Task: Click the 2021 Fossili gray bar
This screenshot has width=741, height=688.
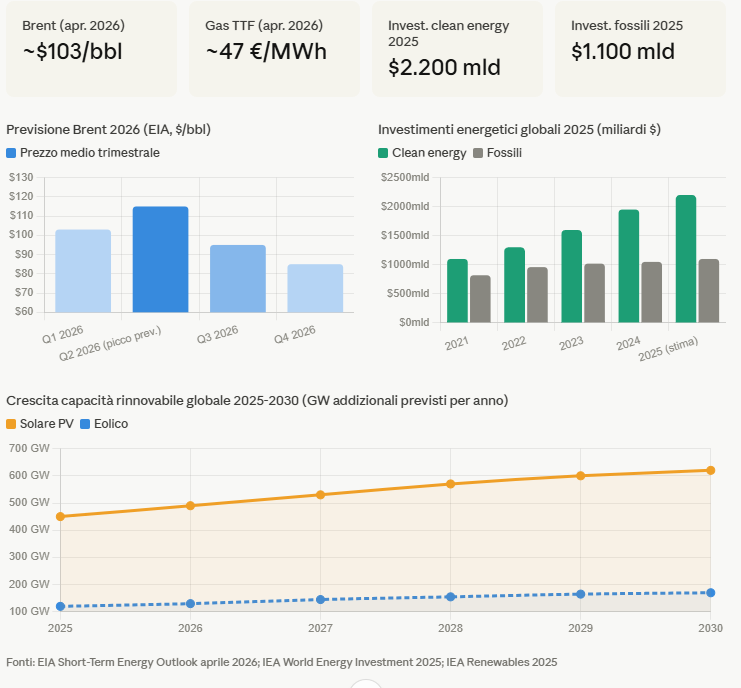Action: click(x=480, y=298)
